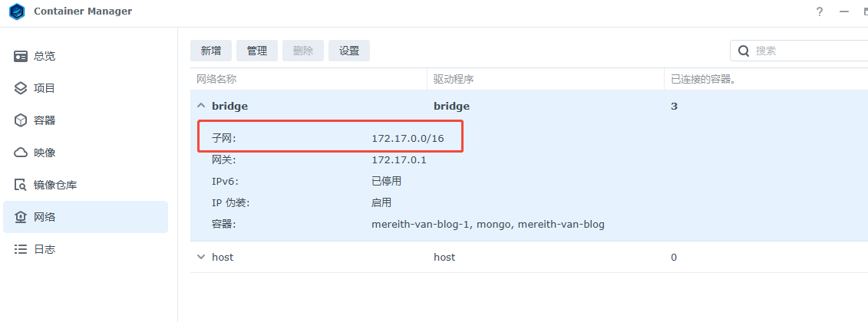868x322 pixels.
Task: Select the 网络 network icon in sidebar
Action: pyautogui.click(x=21, y=217)
